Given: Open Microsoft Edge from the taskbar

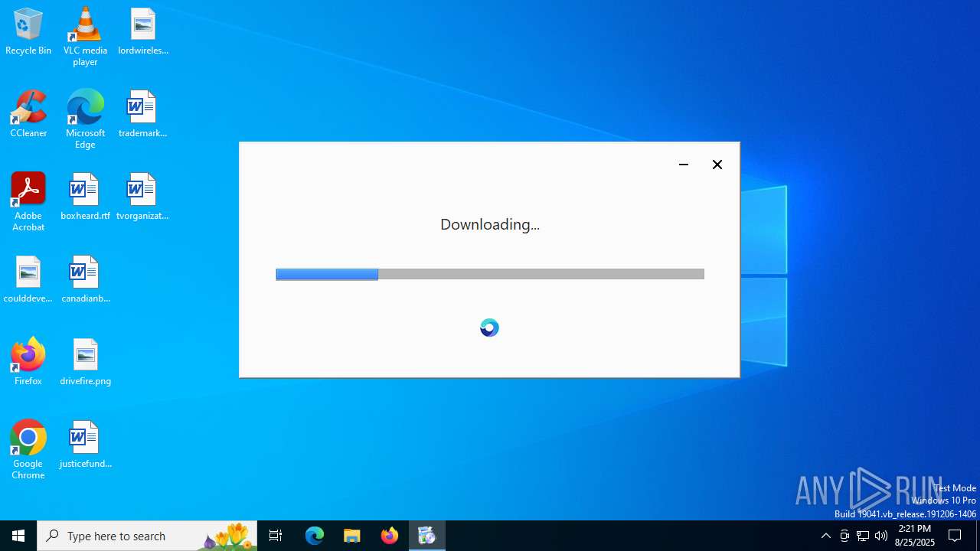Looking at the screenshot, I should 315,536.
